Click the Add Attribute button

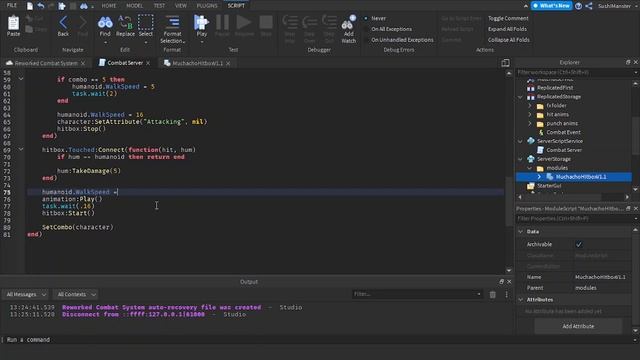[578, 326]
